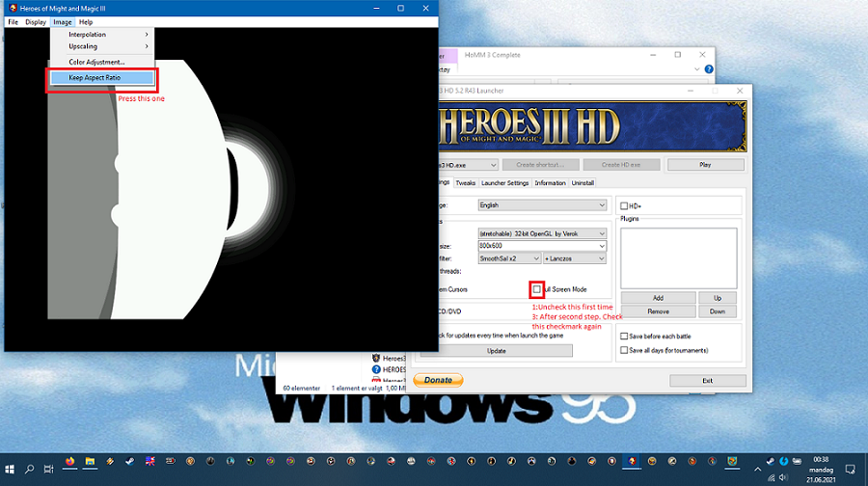Switch to the Tweaks tab
The height and width of the screenshot is (486, 868).
pyautogui.click(x=465, y=182)
